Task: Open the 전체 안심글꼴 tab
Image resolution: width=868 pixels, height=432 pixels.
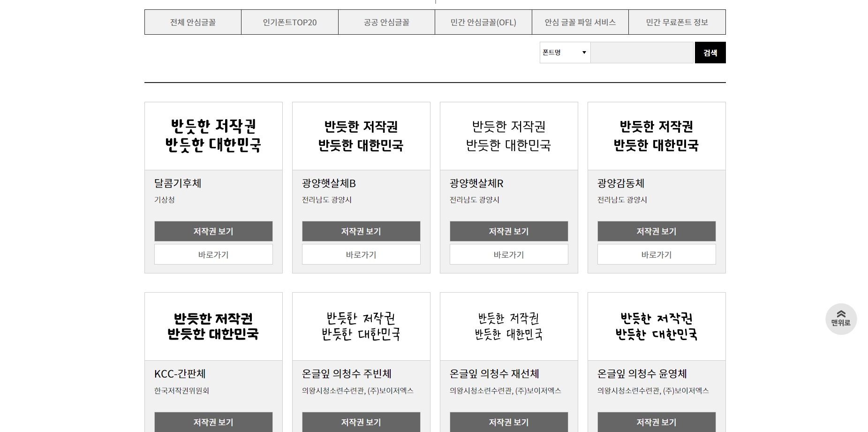Action: point(193,22)
